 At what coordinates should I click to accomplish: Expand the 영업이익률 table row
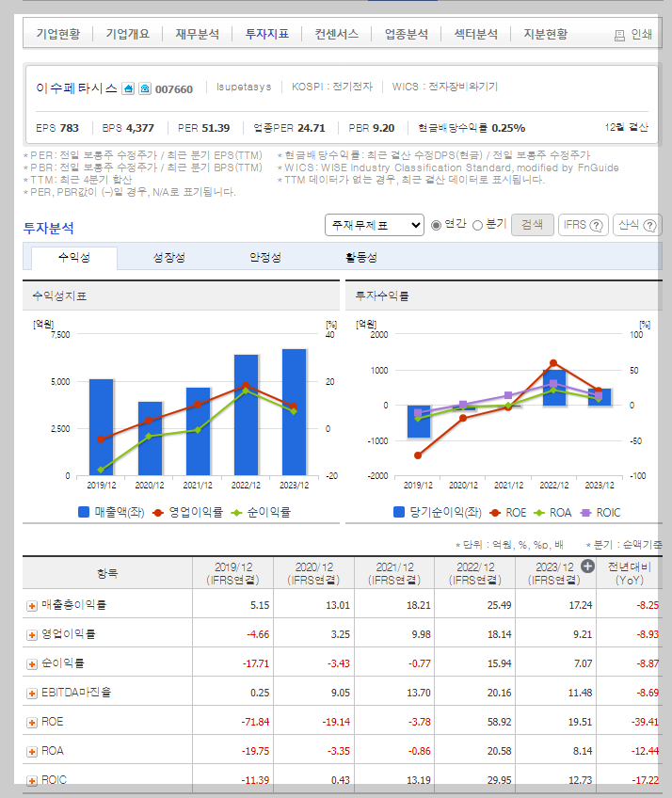point(32,635)
